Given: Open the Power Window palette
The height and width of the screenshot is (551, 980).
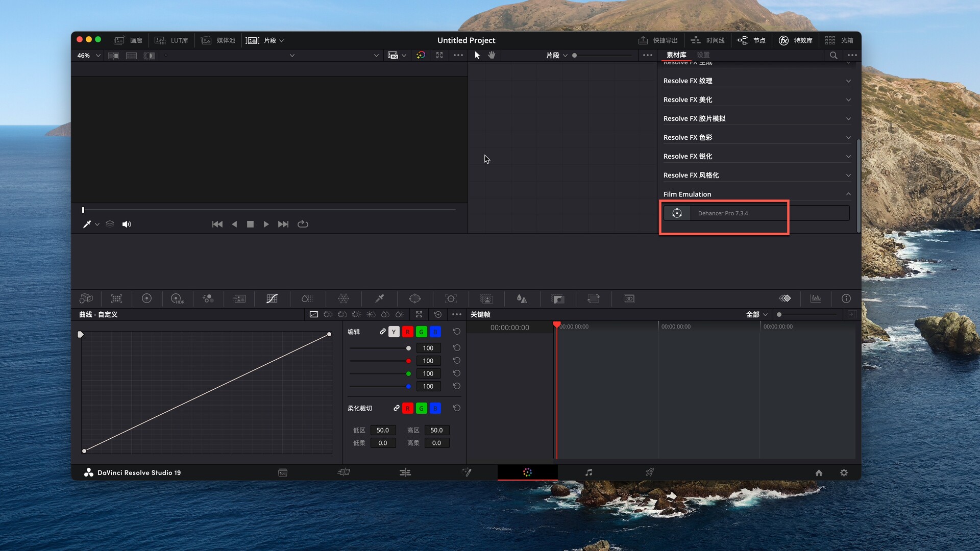Looking at the screenshot, I should point(415,299).
